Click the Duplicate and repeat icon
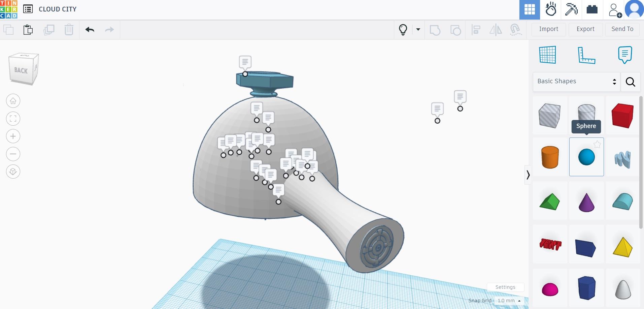This screenshot has width=644, height=309. point(49,30)
